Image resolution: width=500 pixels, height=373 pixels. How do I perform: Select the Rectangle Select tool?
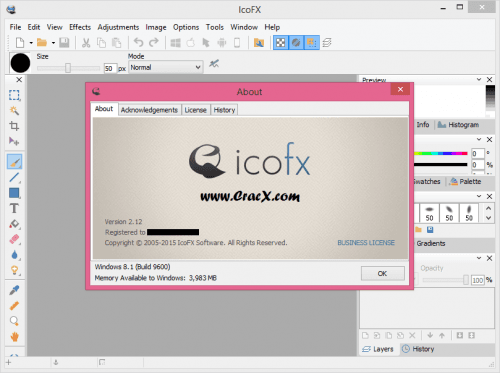(x=14, y=95)
